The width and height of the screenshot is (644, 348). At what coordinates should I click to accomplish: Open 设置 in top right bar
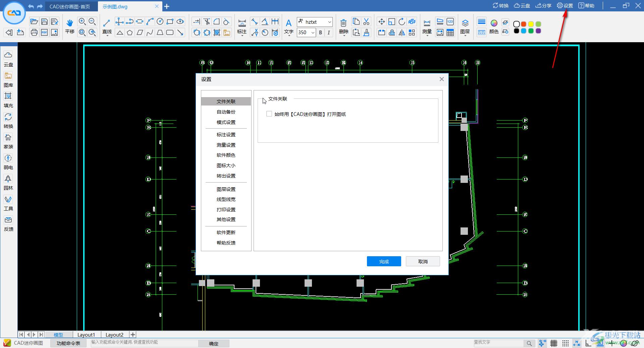click(x=565, y=6)
